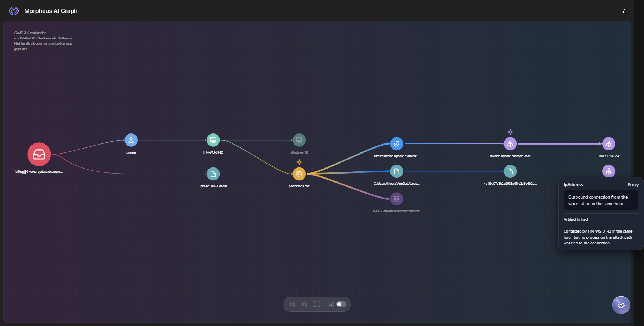Click the Proxy tag in tooltip
Image resolution: width=644 pixels, height=326 pixels.
click(x=633, y=185)
